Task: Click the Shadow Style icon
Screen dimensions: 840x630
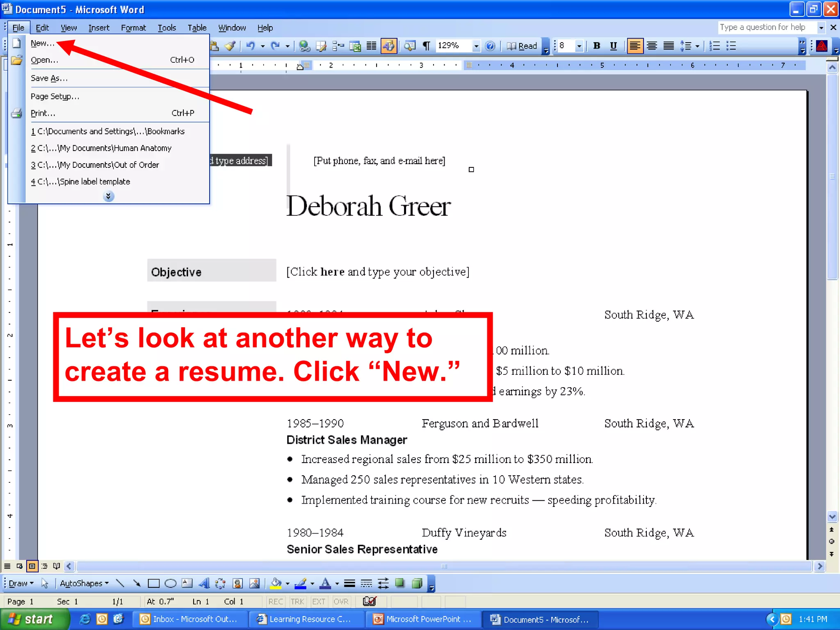Action: point(400,583)
